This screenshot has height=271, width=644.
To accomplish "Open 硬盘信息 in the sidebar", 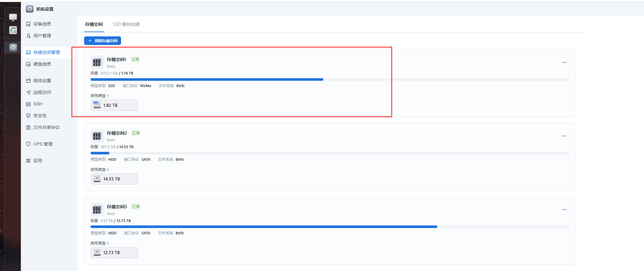I will point(42,64).
